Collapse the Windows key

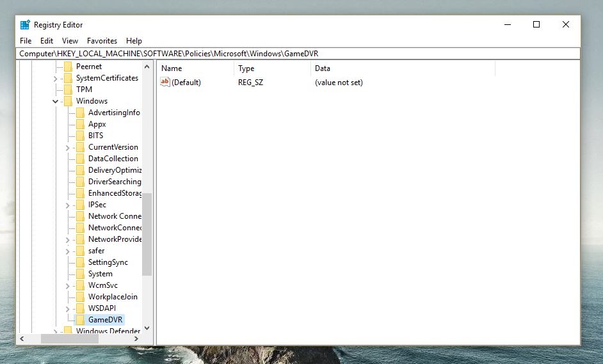(x=56, y=102)
